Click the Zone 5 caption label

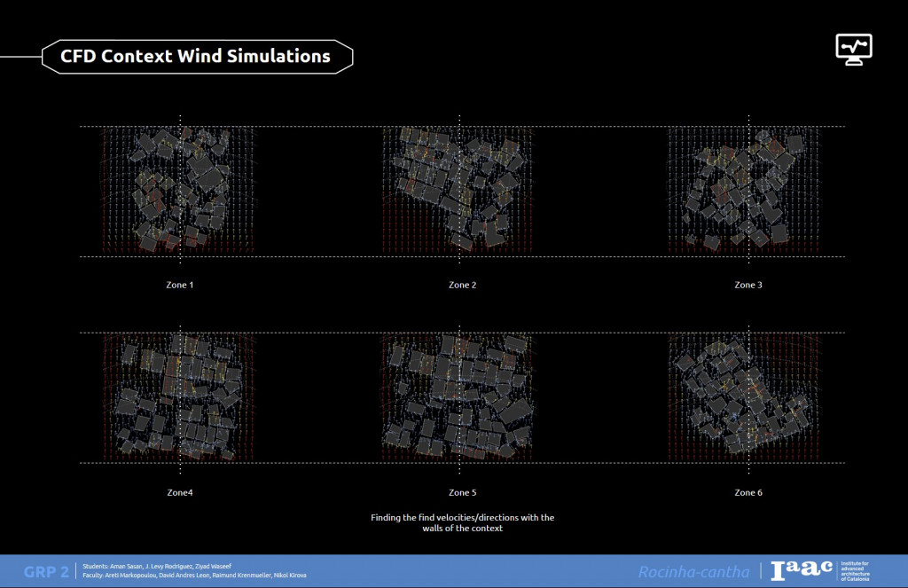coord(462,492)
